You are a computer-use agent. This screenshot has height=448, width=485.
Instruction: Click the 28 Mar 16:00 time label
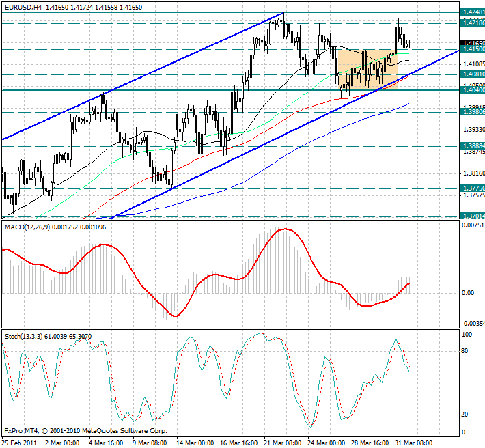(370, 443)
